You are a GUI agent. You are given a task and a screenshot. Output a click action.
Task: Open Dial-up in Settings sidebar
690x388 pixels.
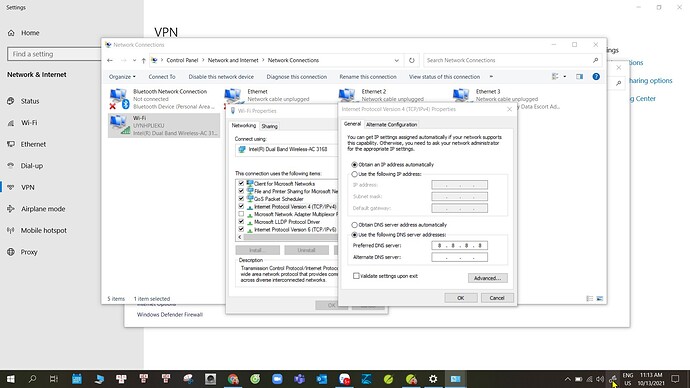click(x=32, y=166)
